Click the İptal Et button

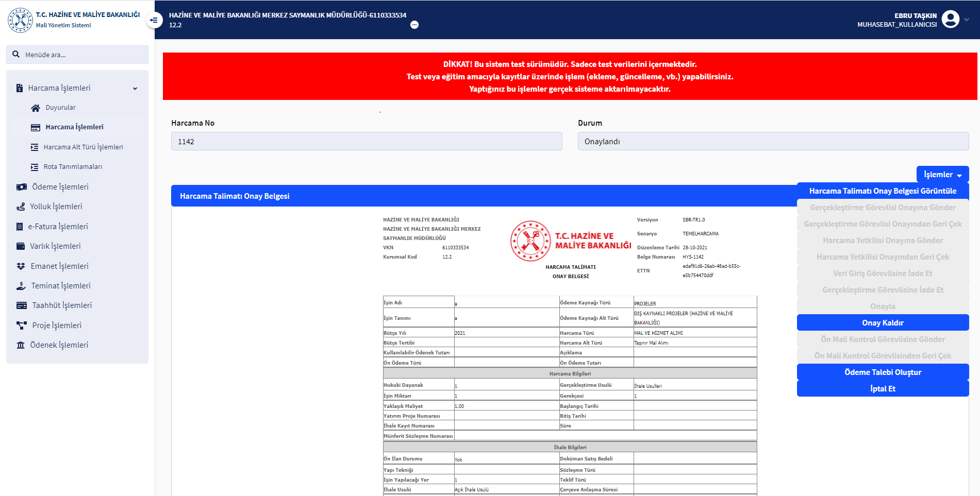(x=883, y=389)
